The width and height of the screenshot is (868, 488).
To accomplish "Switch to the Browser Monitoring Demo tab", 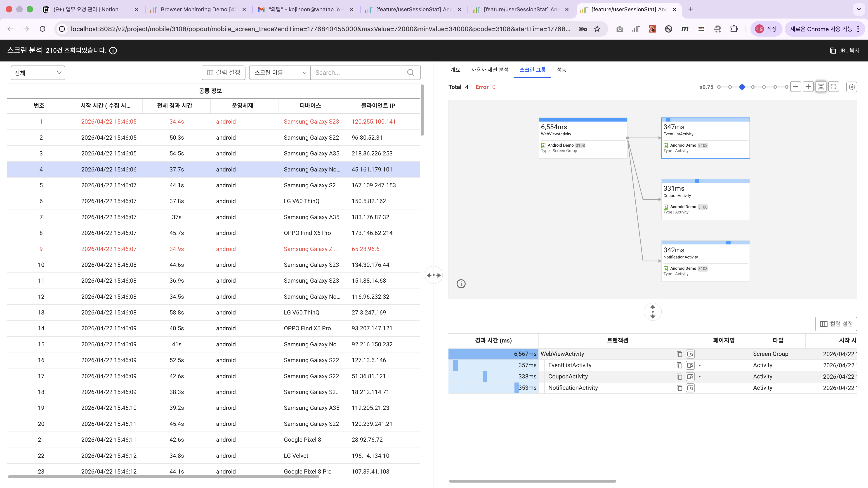I will tap(198, 9).
